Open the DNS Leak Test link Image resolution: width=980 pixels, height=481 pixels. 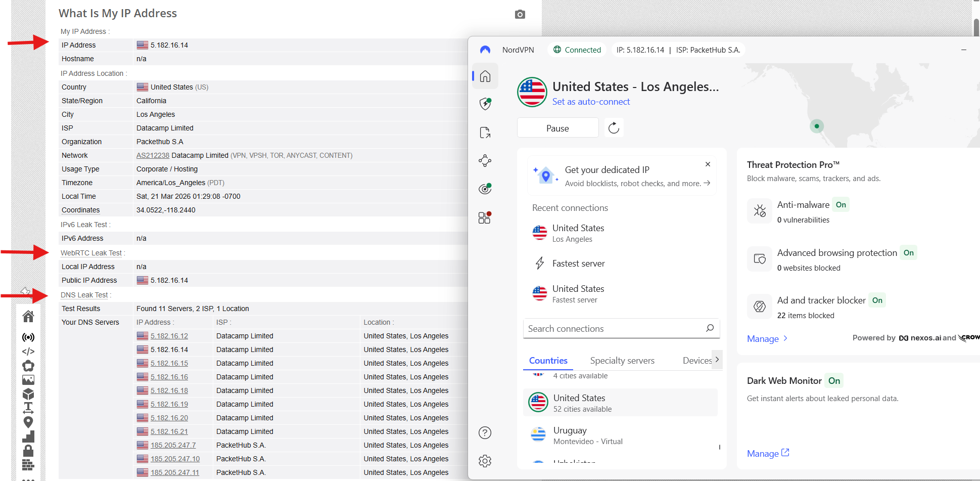[84, 295]
